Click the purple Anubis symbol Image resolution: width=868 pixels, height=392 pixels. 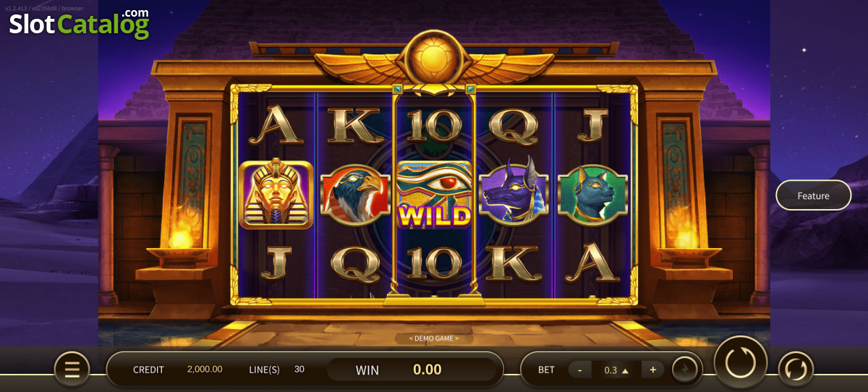(514, 192)
